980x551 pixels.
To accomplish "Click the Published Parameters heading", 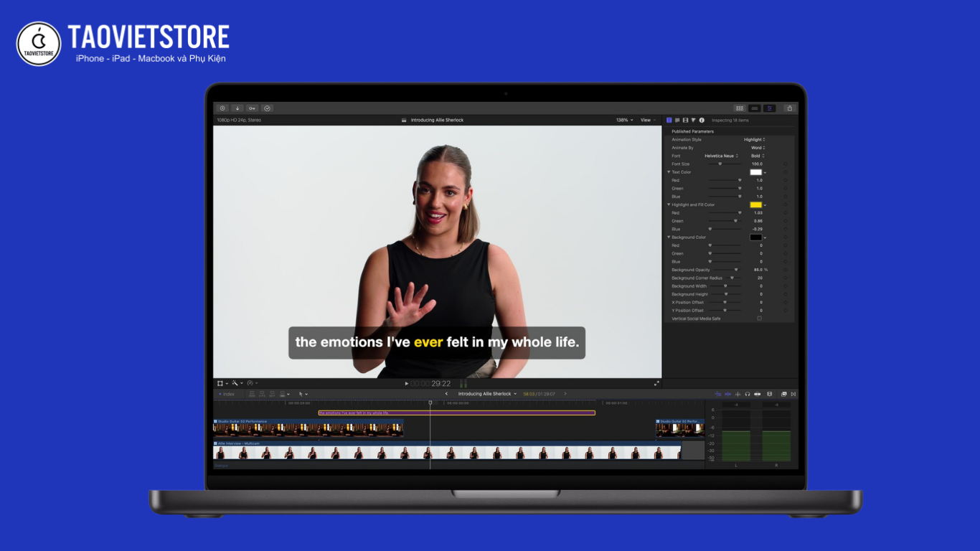I will (692, 131).
